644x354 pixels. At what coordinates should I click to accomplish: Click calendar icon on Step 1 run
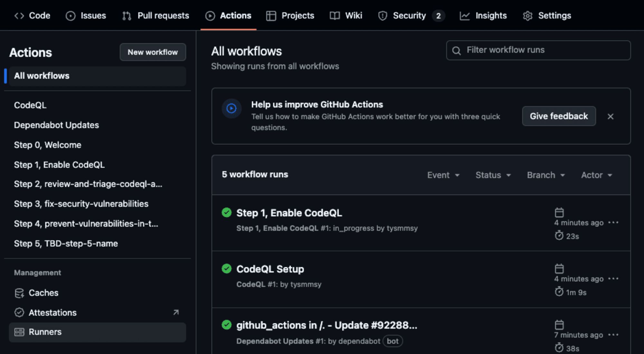(x=559, y=213)
